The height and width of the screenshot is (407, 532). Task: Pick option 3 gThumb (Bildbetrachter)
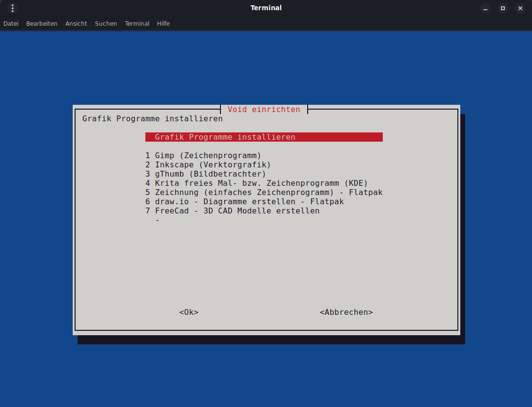click(x=205, y=174)
